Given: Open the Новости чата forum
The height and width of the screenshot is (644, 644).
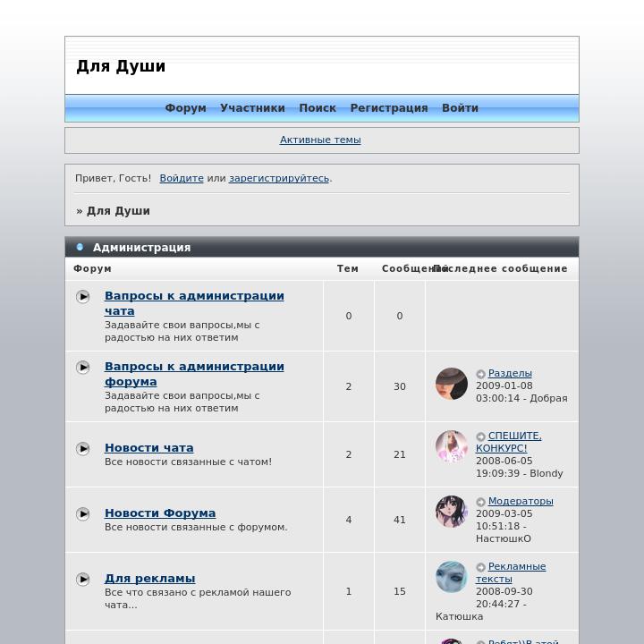Looking at the screenshot, I should point(149,448).
